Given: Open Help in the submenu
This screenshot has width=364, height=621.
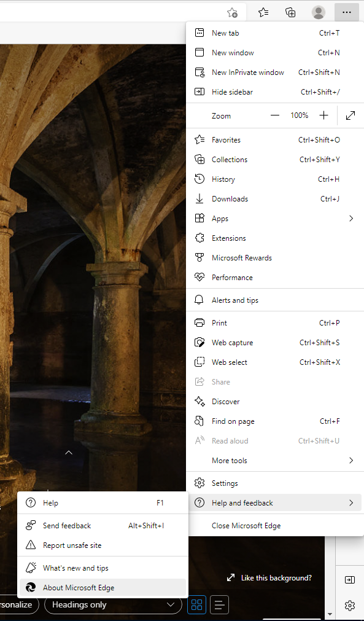Looking at the screenshot, I should [x=103, y=503].
